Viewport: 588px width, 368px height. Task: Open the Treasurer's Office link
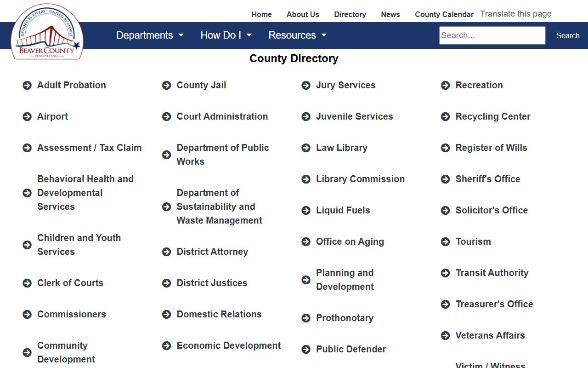click(x=494, y=304)
